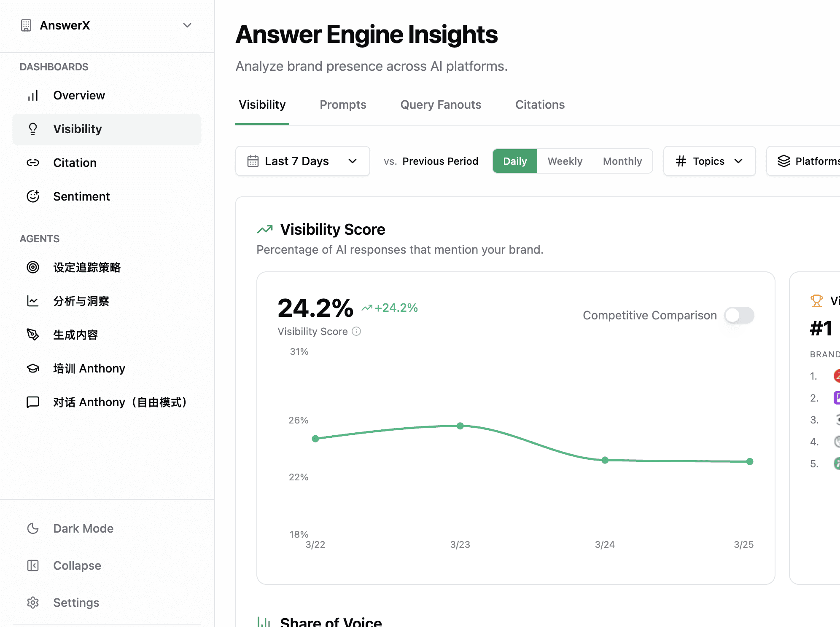The image size is (840, 627).
Task: Open the Last 7 Days dropdown
Action: tap(302, 161)
